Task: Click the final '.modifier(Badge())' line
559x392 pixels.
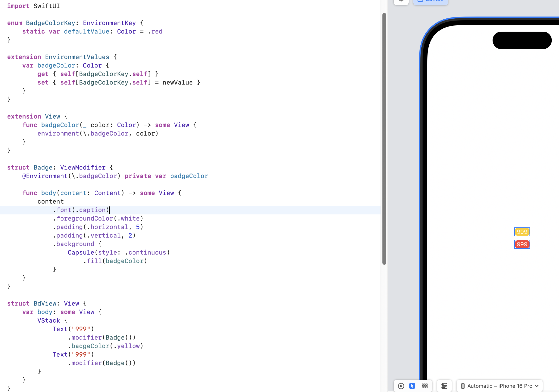Action: pyautogui.click(x=102, y=363)
